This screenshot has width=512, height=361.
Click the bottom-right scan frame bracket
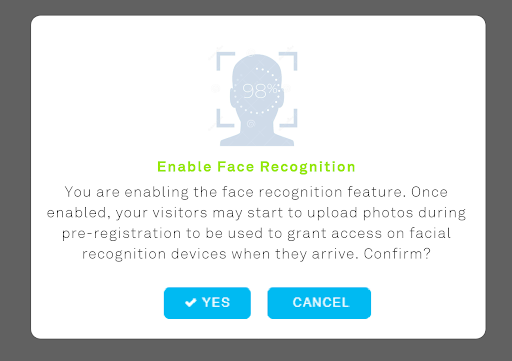point(289,118)
